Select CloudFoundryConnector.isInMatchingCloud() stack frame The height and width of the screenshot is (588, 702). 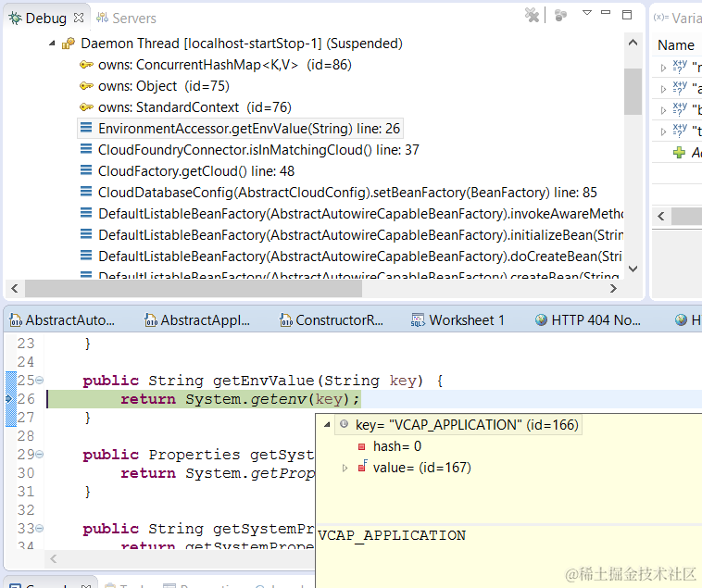click(x=258, y=150)
